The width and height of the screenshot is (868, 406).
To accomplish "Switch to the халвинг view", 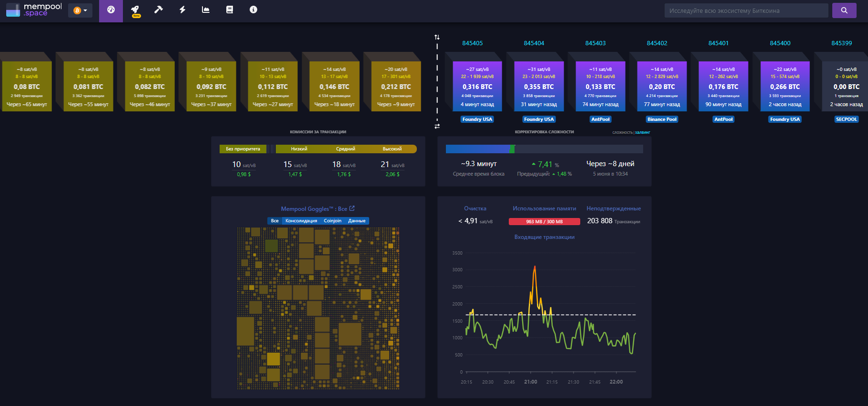I will coord(643,132).
